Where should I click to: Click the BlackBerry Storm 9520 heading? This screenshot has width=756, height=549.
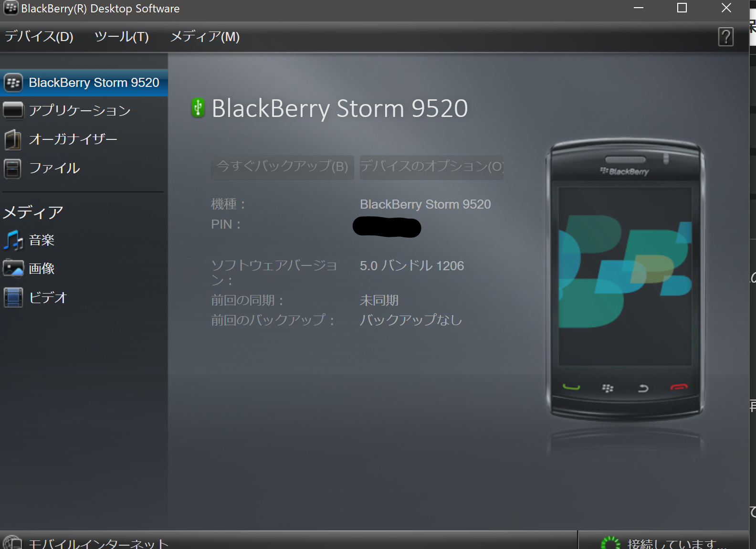(340, 108)
